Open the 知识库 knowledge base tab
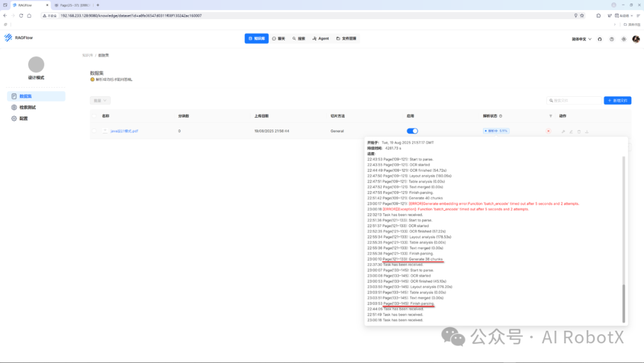 pyautogui.click(x=256, y=39)
